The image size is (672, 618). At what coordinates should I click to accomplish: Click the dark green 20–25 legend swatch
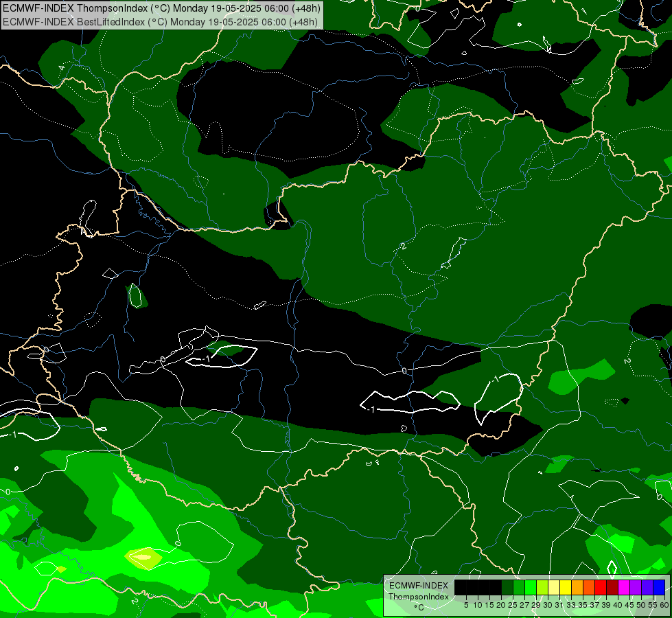click(507, 587)
